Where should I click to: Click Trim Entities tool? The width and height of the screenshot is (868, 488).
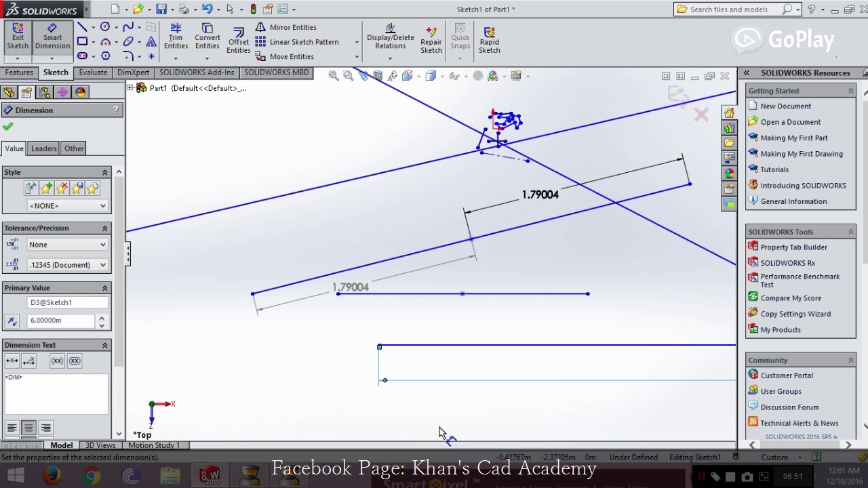pos(176,37)
